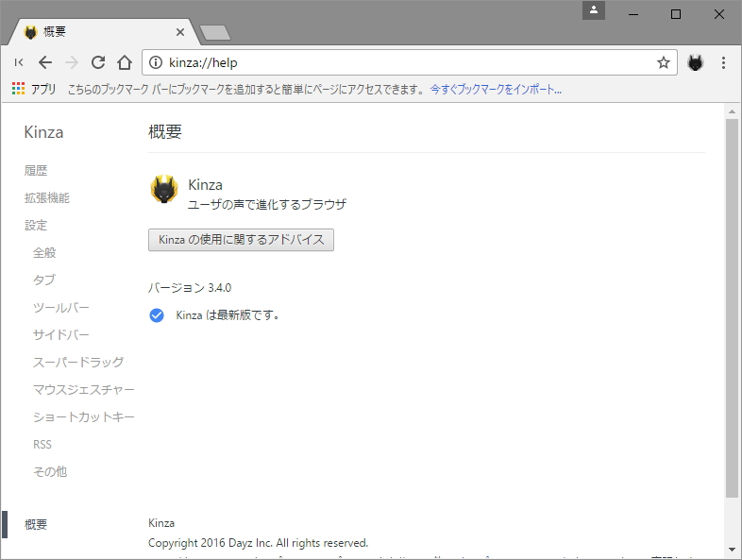Open Kinza wolf extension icon in toolbar
This screenshot has height=560, width=742.
point(695,62)
